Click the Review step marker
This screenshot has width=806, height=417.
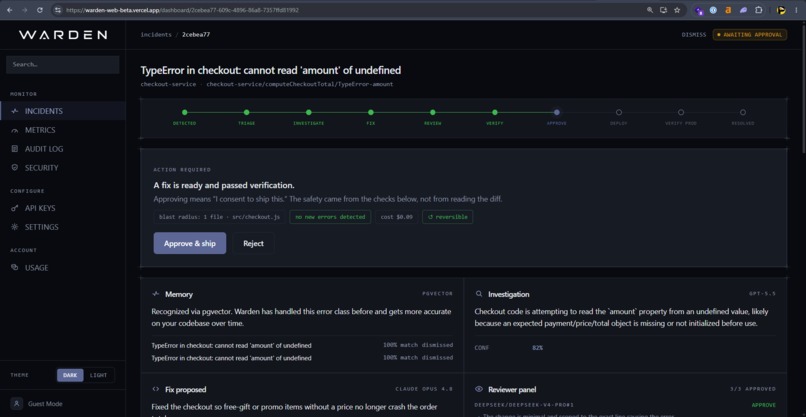[433, 112]
